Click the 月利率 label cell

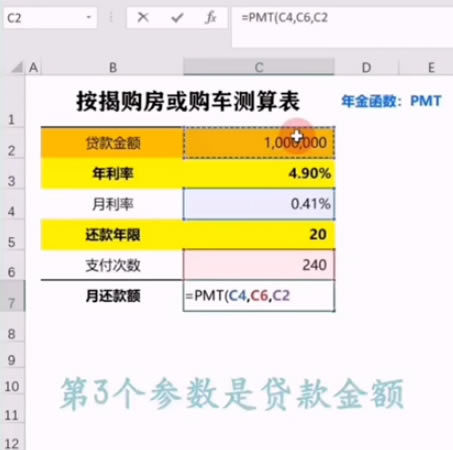(112, 204)
